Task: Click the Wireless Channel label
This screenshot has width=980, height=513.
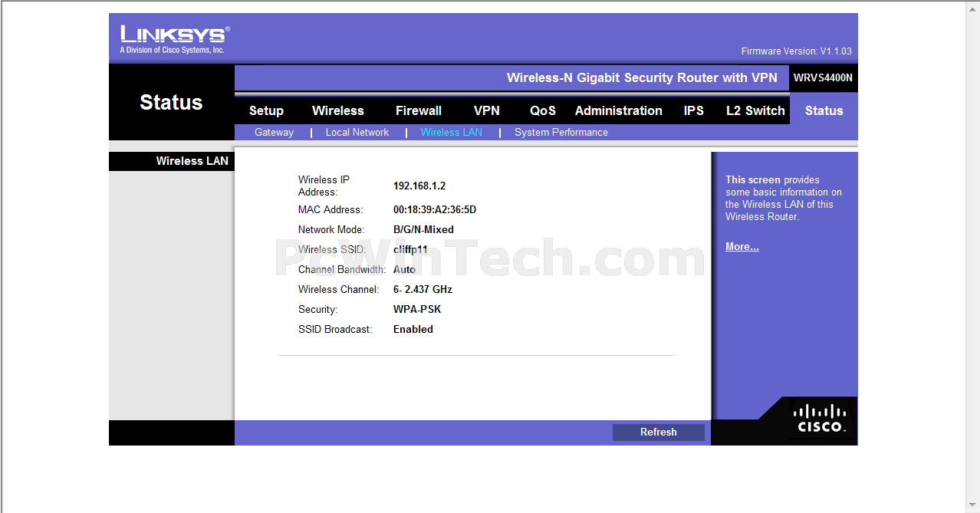Action: coord(339,289)
